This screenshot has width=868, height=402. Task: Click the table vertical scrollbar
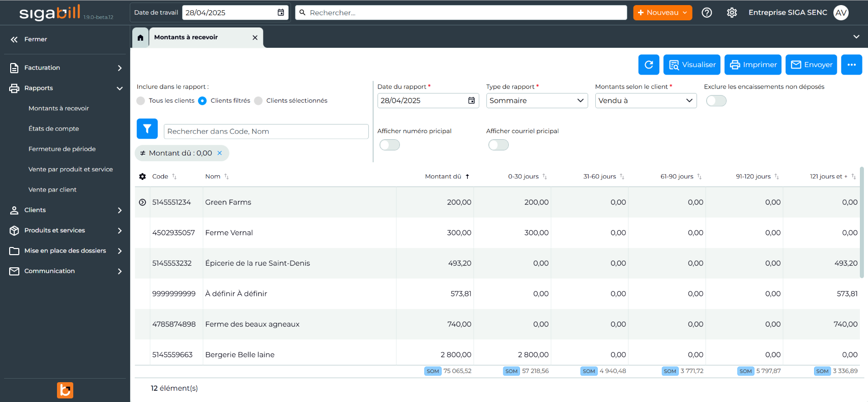point(861,222)
